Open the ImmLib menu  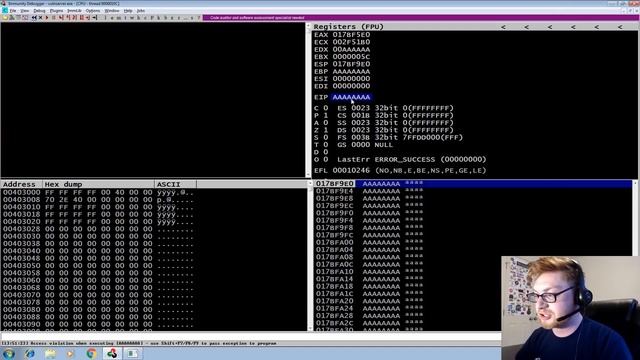(74, 11)
